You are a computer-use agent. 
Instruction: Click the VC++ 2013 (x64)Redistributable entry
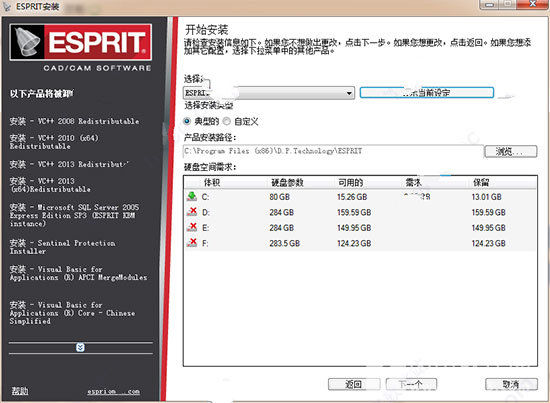50,185
